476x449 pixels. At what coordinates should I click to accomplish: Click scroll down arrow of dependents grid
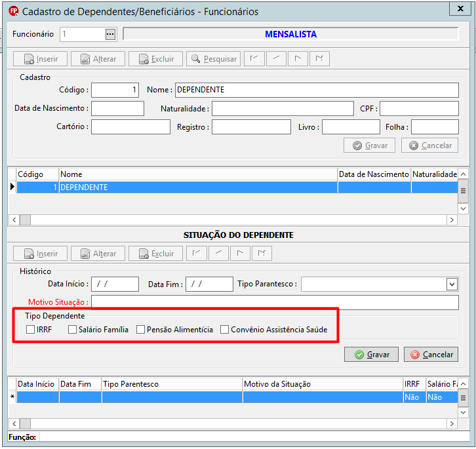pyautogui.click(x=463, y=208)
